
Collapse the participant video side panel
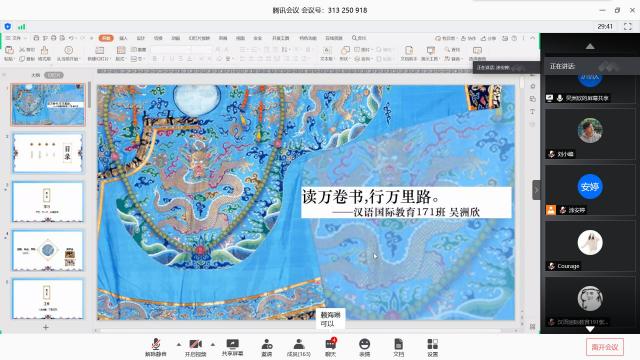(536, 190)
